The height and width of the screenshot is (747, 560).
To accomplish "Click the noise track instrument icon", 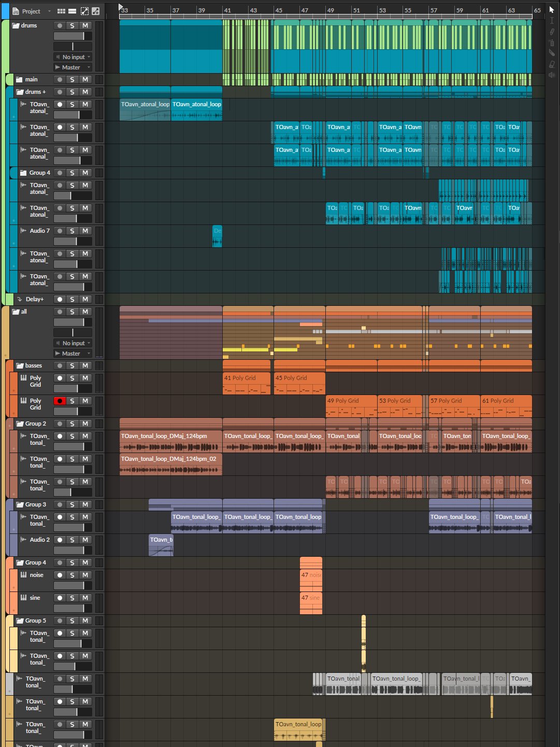I will pyautogui.click(x=23, y=574).
